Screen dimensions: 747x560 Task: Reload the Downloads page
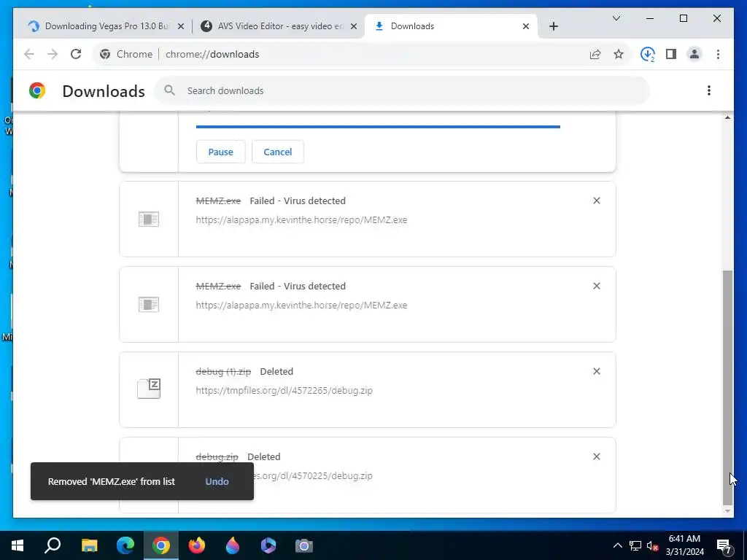(x=76, y=54)
